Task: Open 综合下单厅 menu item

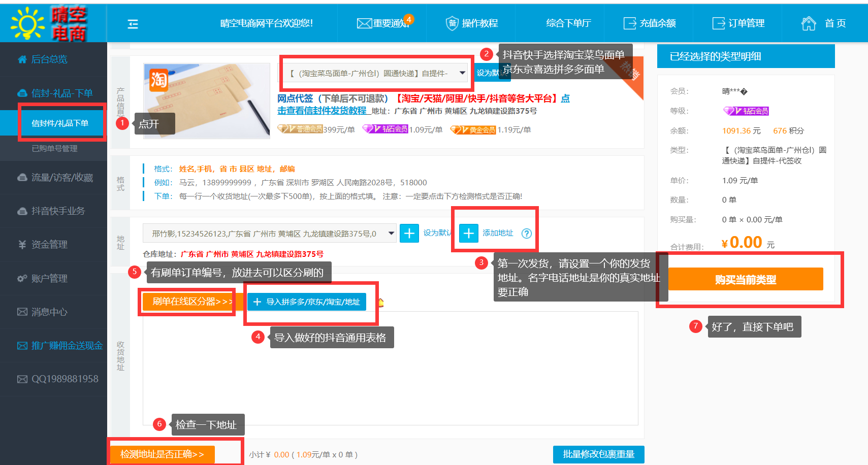Action: (x=568, y=23)
